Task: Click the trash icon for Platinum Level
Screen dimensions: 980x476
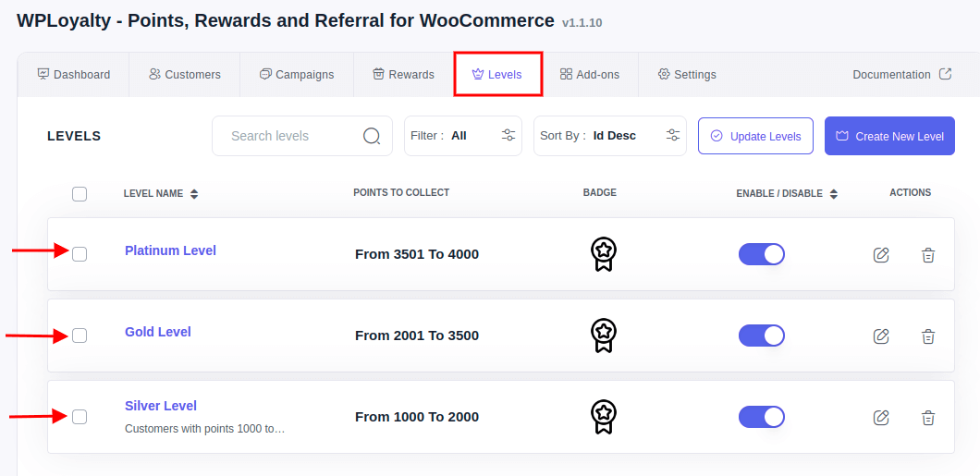Action: point(928,255)
